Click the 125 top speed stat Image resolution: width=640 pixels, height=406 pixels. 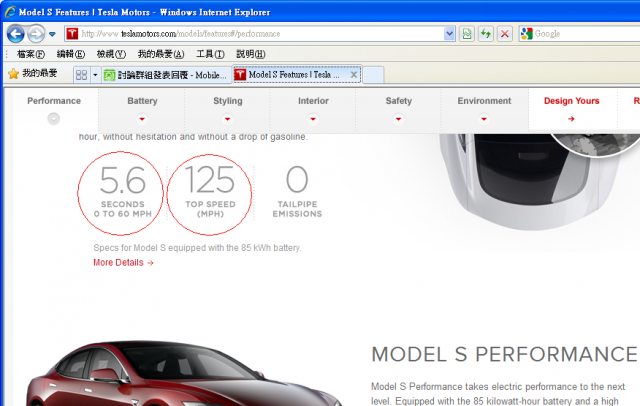pos(210,192)
